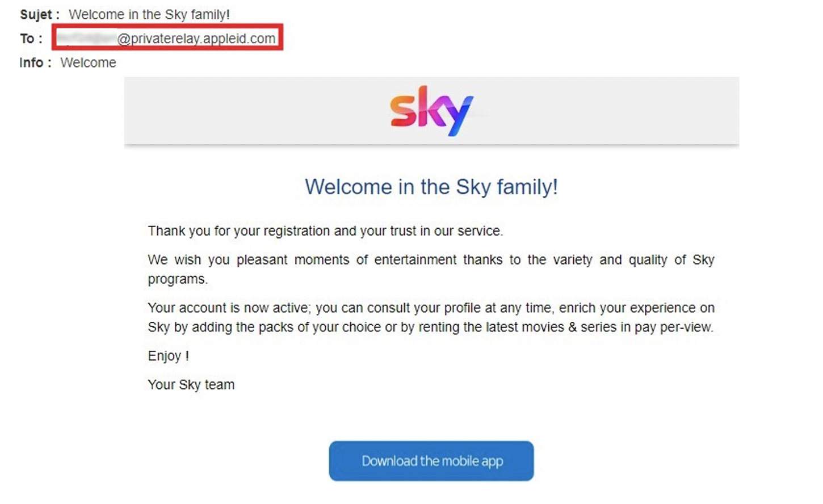
Task: Click the "Sujet :" field label
Action: (x=39, y=15)
